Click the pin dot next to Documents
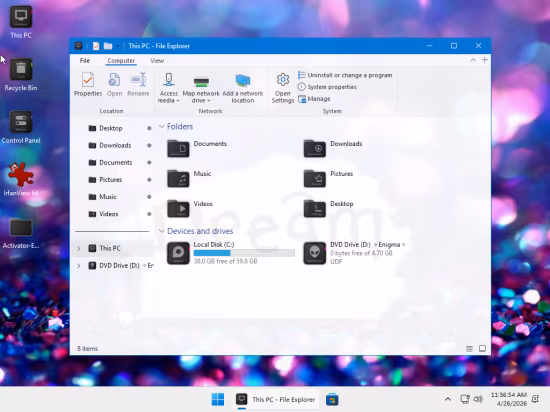Viewport: 550px width, 412px height. point(149,163)
